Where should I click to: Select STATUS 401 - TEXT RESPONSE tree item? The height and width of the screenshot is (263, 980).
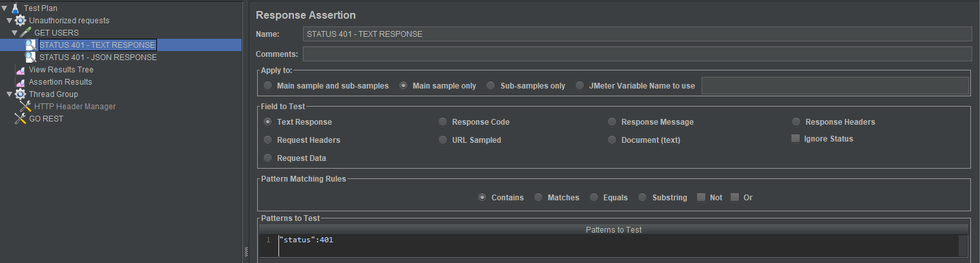click(98, 45)
